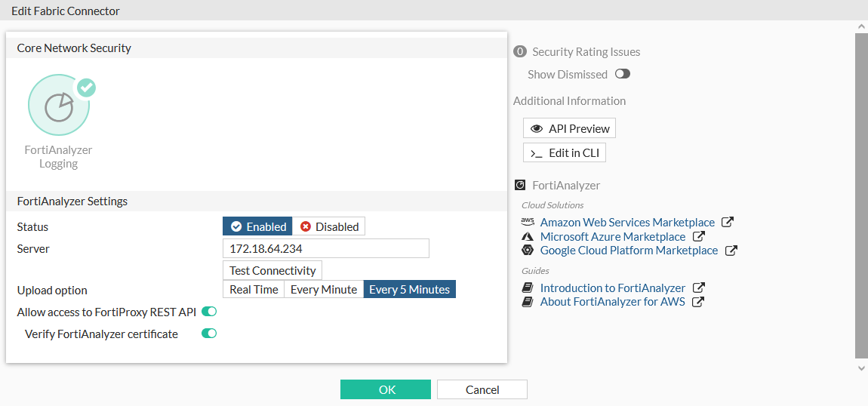Image resolution: width=868 pixels, height=406 pixels.
Task: Open the Amazon Web Services Marketplace link
Action: point(627,223)
